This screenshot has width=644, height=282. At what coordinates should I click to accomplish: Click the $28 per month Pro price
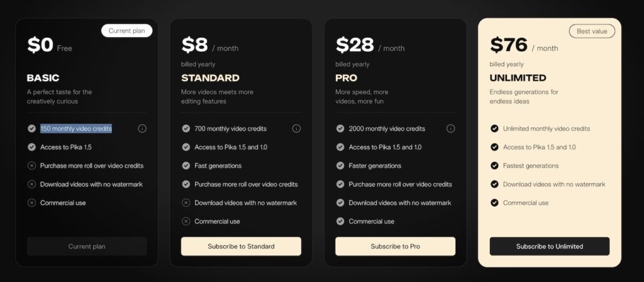tap(356, 45)
